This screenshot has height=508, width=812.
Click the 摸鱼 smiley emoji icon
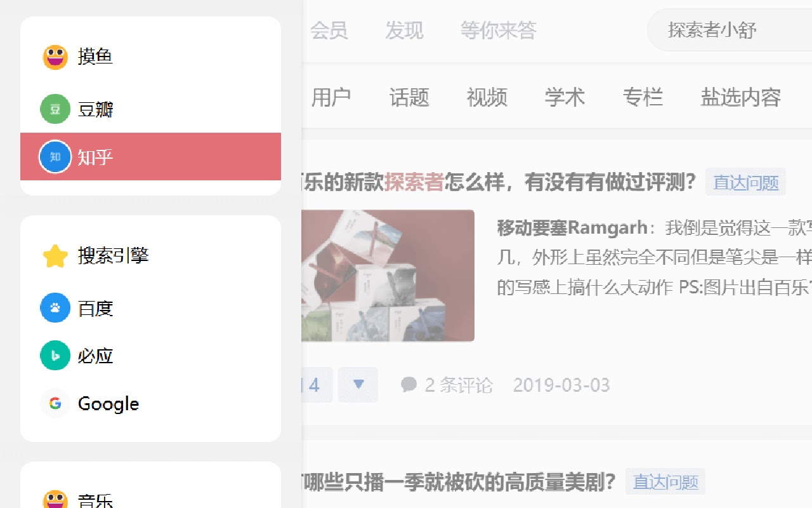(x=55, y=57)
